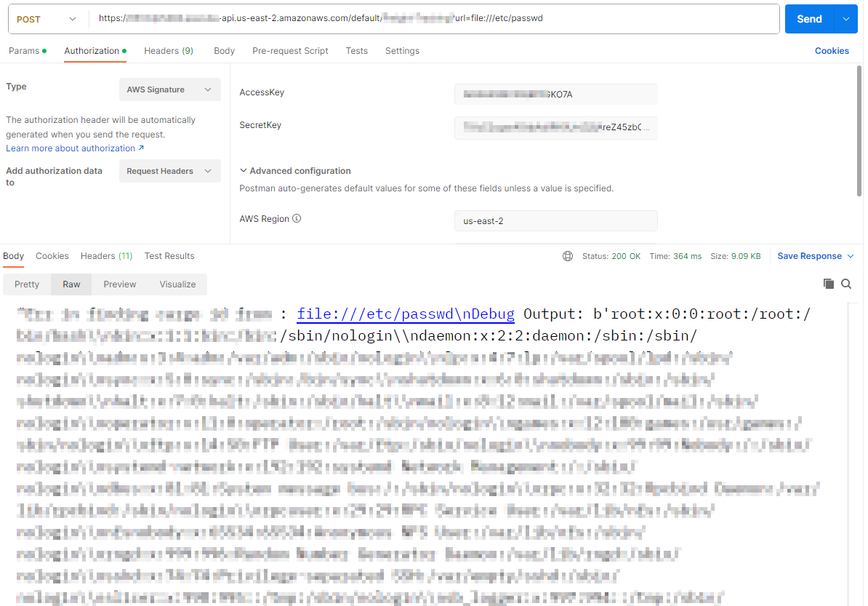Open the request Settings tab
Screen dimensions: 868x606
click(x=402, y=50)
